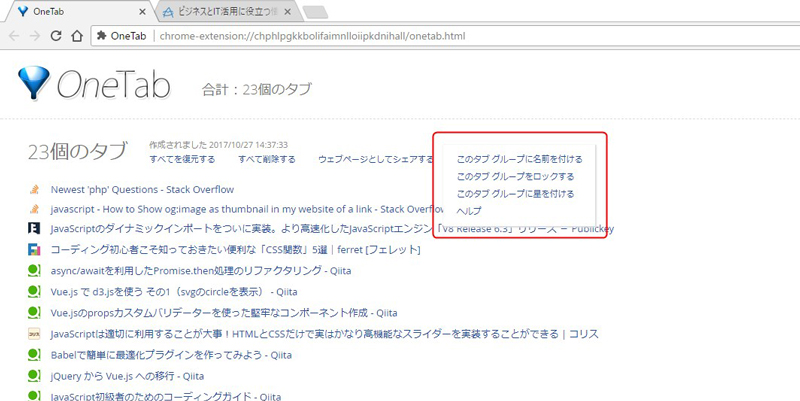Click すべてを復元する link
The image size is (800, 401).
pos(182,159)
